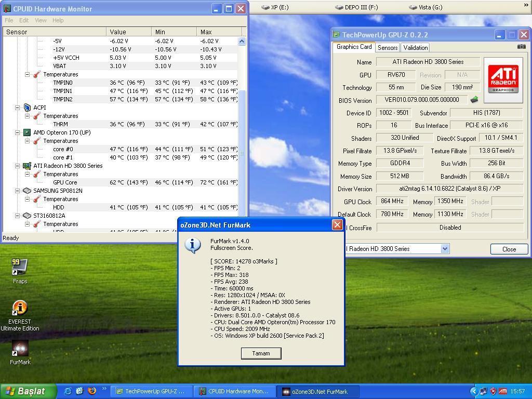532x399 pixels.
Task: Collapse the ST3160812A node
Action: click(17, 216)
